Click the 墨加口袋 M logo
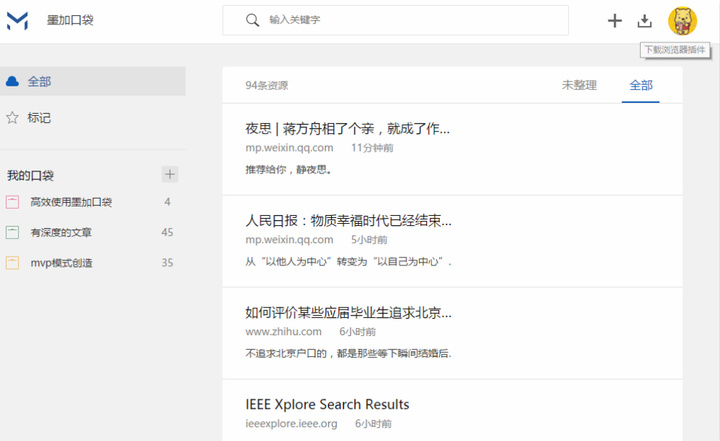Viewport: 720px width, 441px height. [17, 21]
